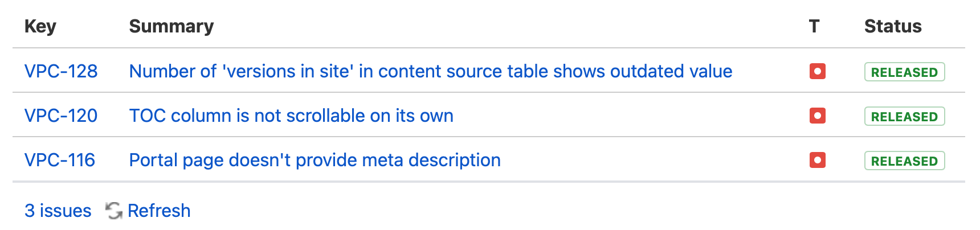Open 'Portal page doesn't provide meta description'

coord(315,160)
